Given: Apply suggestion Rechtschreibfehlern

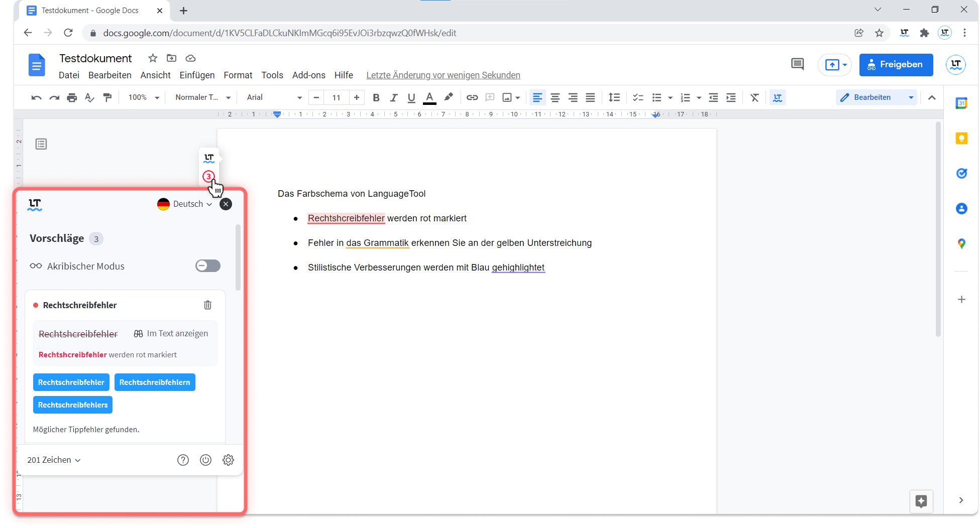Looking at the screenshot, I should coord(155,382).
